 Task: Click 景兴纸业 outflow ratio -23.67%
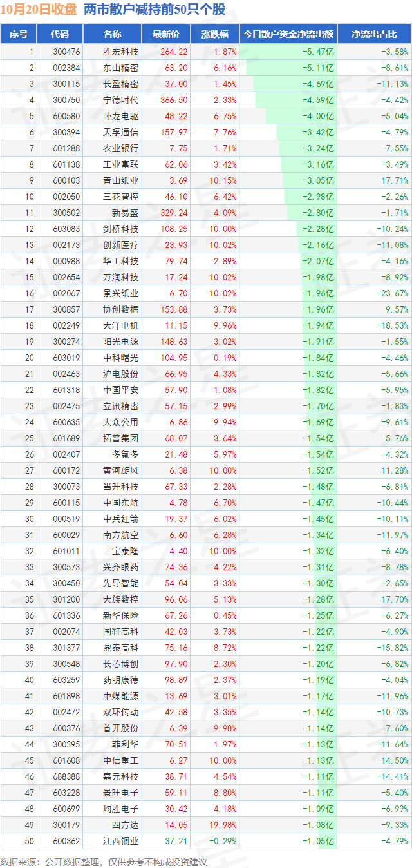click(x=393, y=293)
